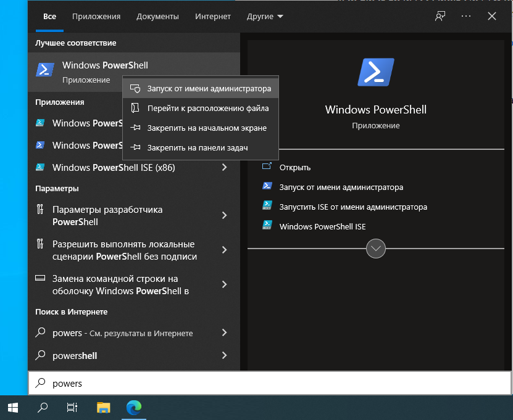
Task: Open the Windows Start button
Action: click(x=13, y=408)
